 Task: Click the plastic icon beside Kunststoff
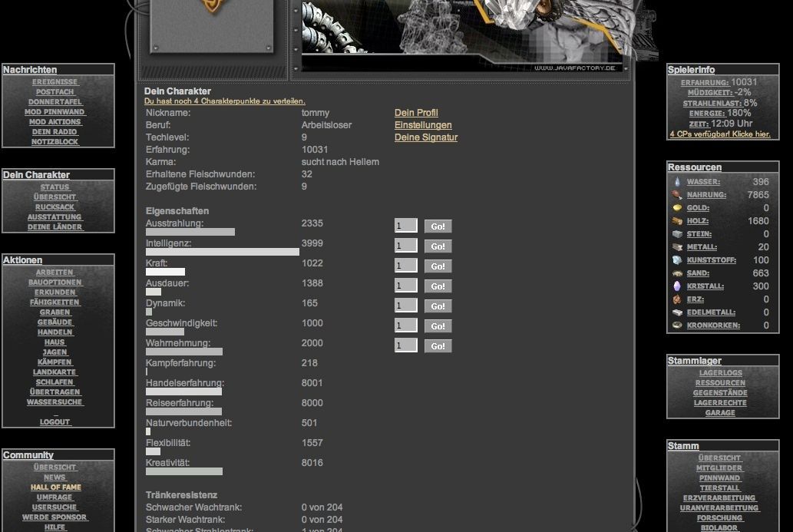[677, 260]
